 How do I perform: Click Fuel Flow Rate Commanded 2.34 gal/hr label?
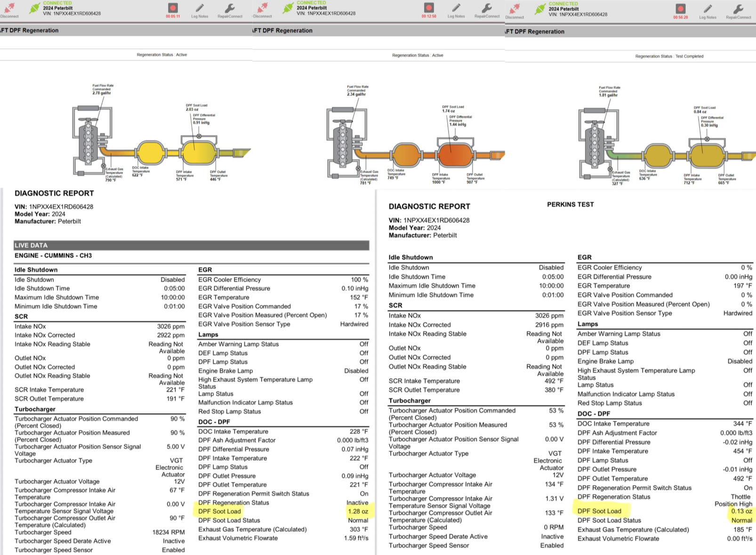(358, 90)
